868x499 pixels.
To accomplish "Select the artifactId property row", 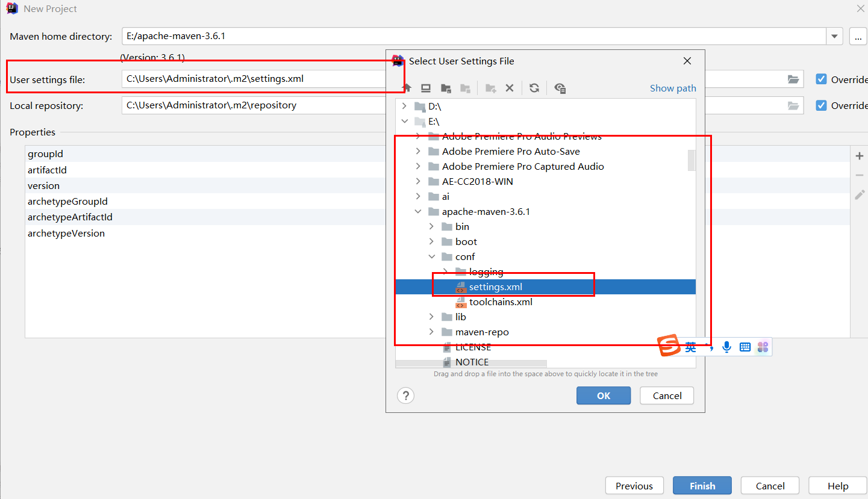I will pos(205,170).
